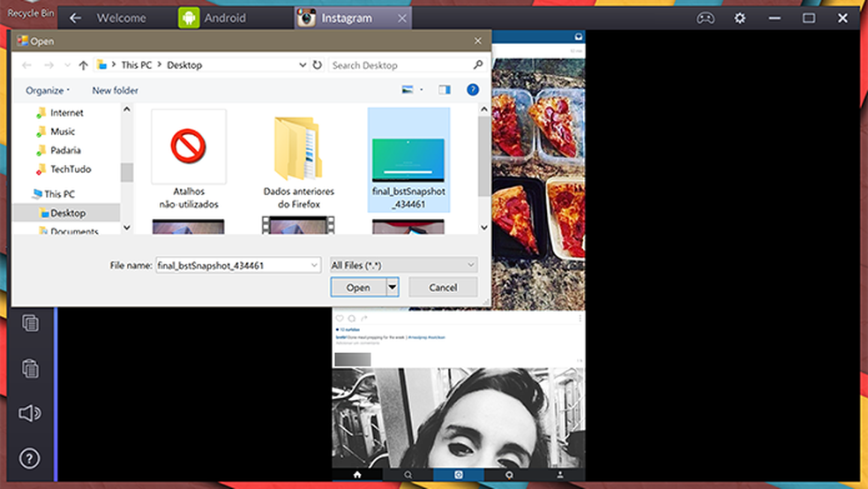
Task: Switch to the Android tab
Action: point(225,19)
